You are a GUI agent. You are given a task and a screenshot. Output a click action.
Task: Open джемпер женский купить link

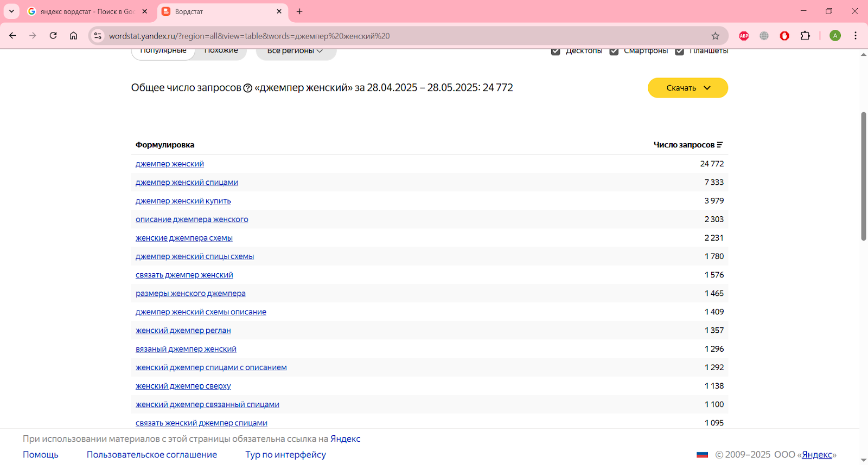[x=183, y=201]
